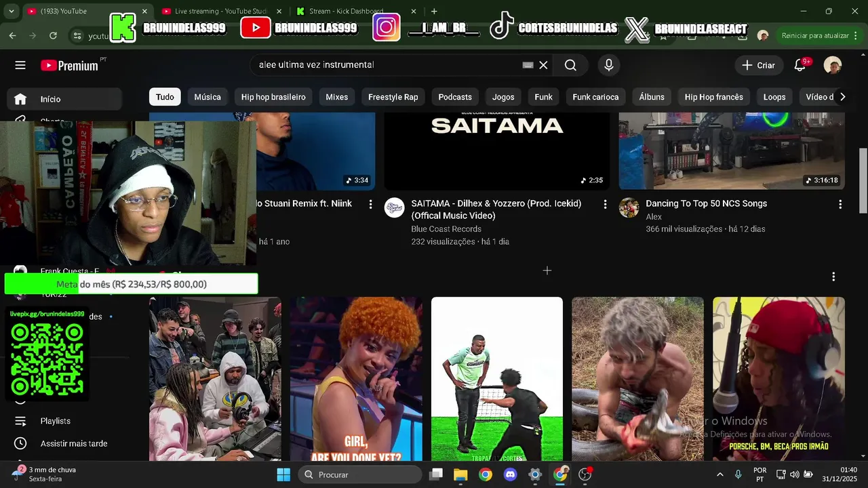Screen dimensions: 868x488
Task: Open options for the Stuani Remix video
Action: tap(370, 204)
